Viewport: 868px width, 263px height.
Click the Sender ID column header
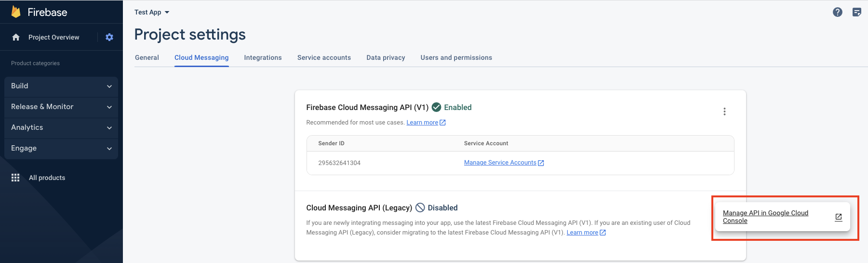331,143
